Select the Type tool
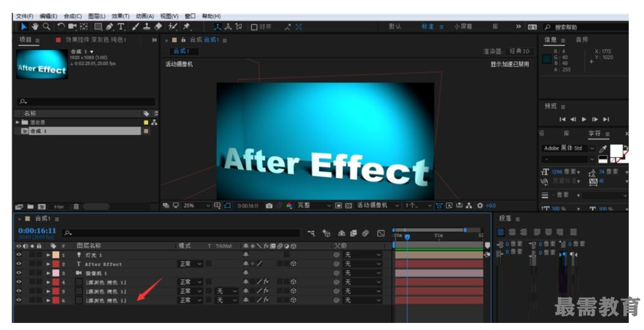 point(121,26)
